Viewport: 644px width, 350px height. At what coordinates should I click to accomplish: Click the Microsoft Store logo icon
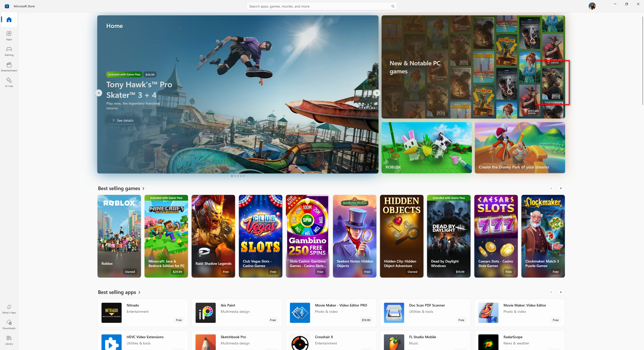pyautogui.click(x=7, y=6)
